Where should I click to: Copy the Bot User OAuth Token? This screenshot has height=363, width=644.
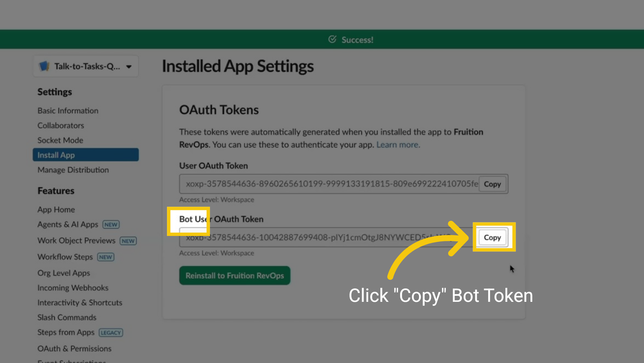[492, 237]
